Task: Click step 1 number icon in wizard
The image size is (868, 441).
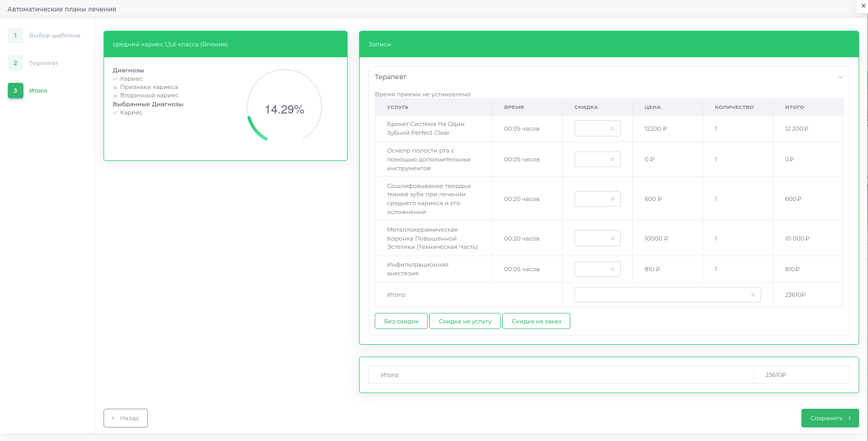Action: click(x=16, y=35)
